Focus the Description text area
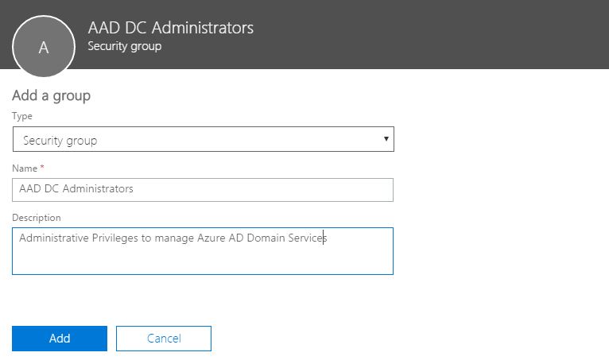609x364 pixels. pos(202,250)
